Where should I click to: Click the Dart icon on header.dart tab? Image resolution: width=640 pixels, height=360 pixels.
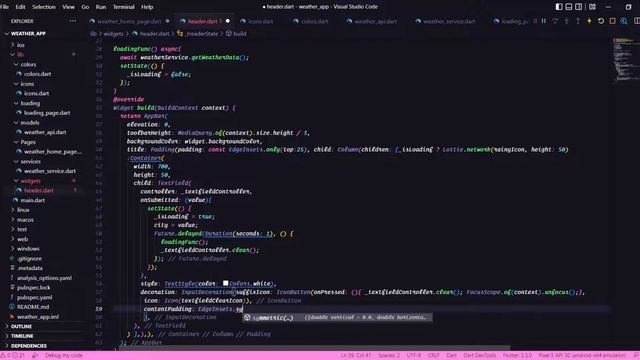click(x=182, y=21)
